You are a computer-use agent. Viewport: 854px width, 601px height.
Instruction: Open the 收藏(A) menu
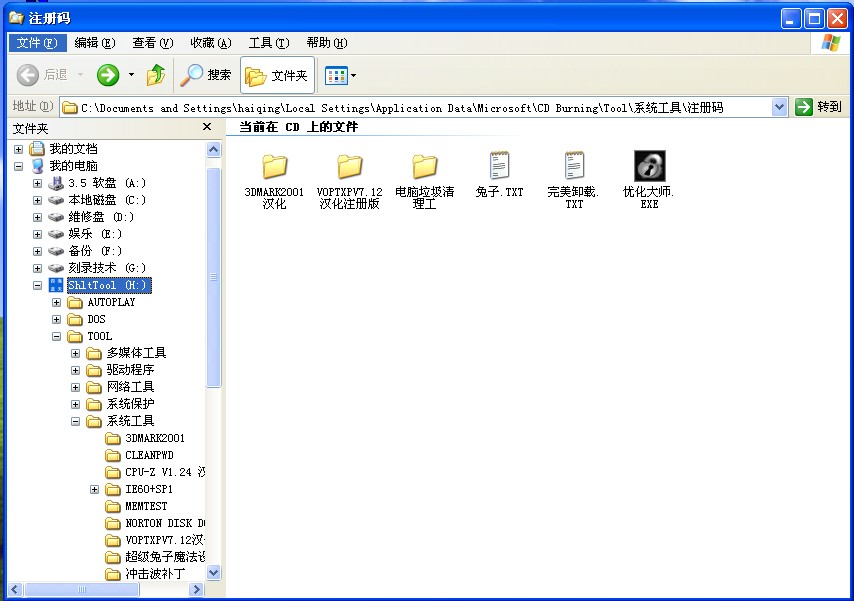click(x=211, y=43)
